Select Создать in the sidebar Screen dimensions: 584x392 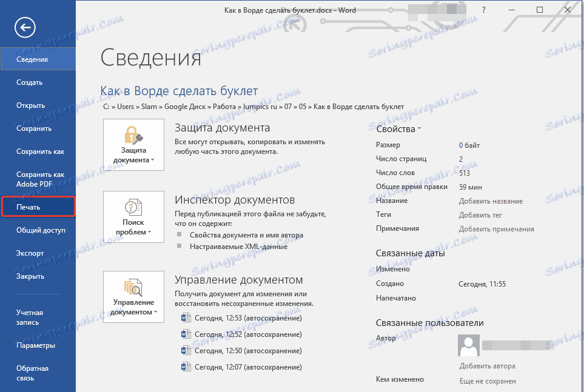(x=38, y=82)
